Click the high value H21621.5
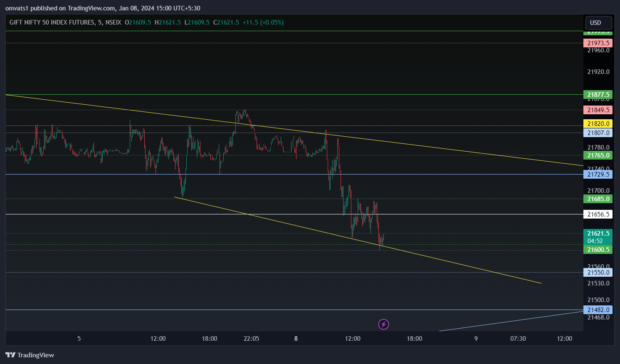Image resolution: width=620 pixels, height=364 pixels. pyautogui.click(x=168, y=22)
